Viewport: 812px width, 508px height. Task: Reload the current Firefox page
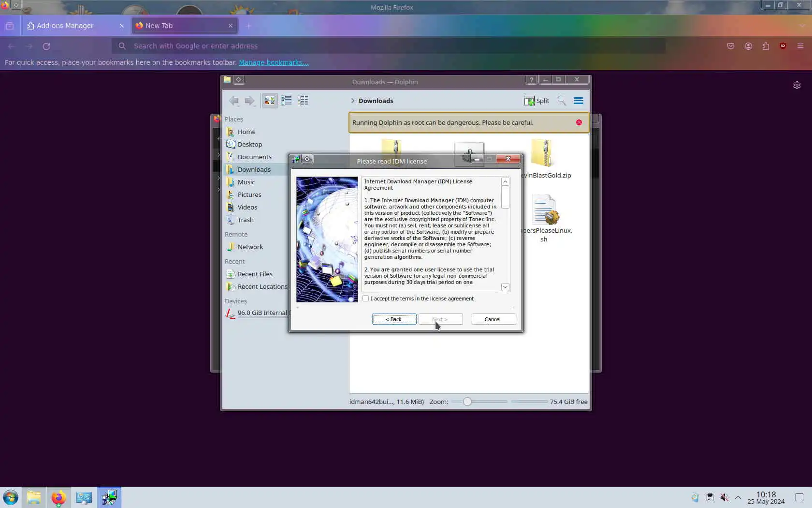(x=46, y=46)
